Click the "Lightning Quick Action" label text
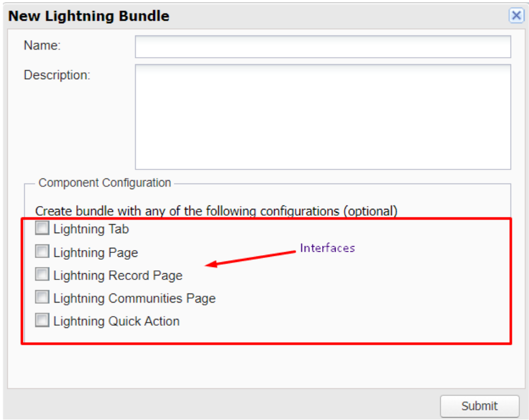529x420 pixels. pyautogui.click(x=116, y=321)
